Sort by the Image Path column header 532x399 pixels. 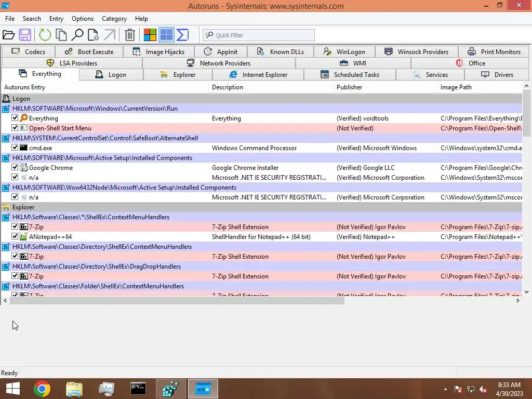[480, 87]
